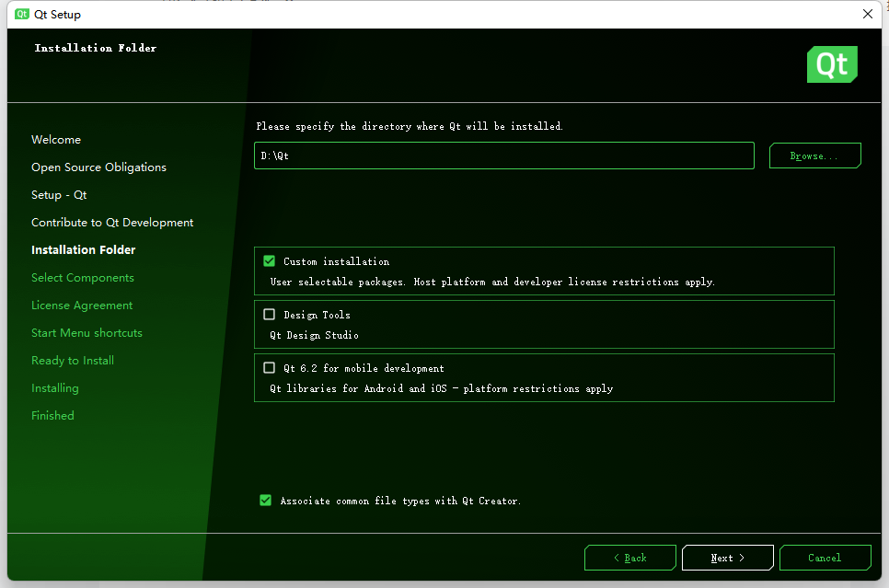Go Back to the previous page
Image resolution: width=889 pixels, height=588 pixels.
pyautogui.click(x=629, y=558)
